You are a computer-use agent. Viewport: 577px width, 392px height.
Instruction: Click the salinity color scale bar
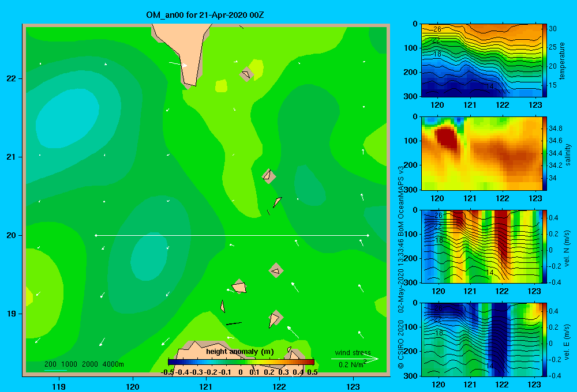(545, 153)
